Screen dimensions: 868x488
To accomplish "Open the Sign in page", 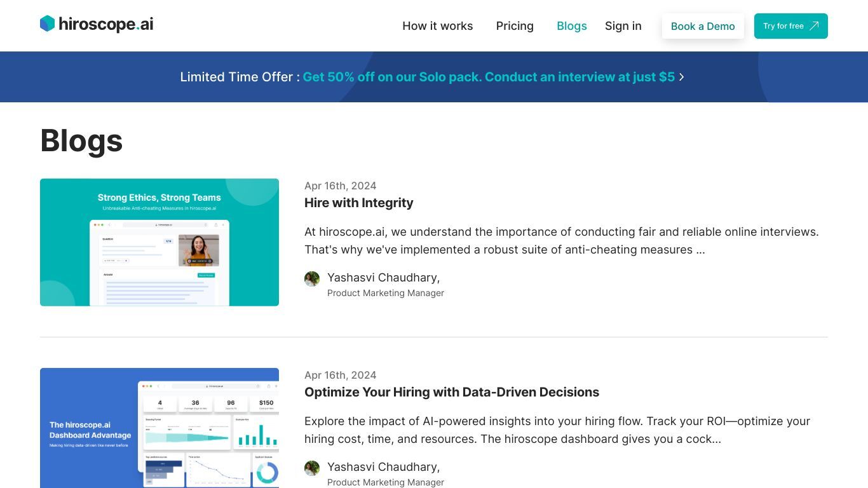I will coord(623,26).
